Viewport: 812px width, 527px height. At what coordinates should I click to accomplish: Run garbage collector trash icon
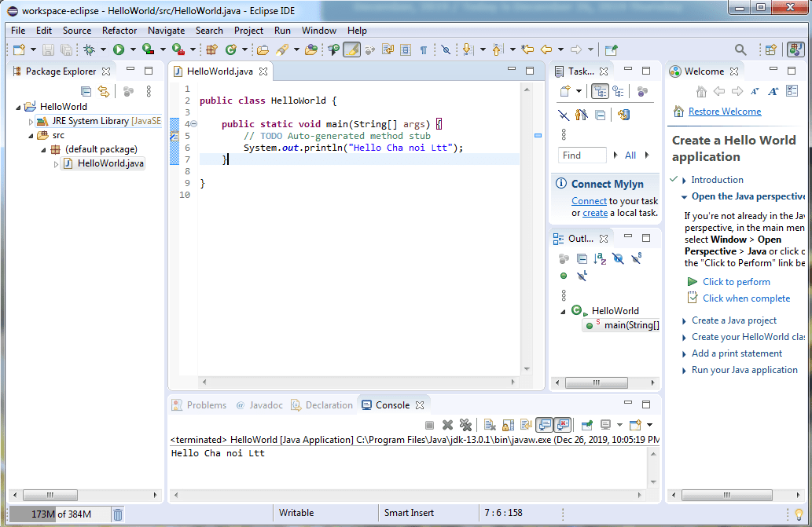pos(118,514)
